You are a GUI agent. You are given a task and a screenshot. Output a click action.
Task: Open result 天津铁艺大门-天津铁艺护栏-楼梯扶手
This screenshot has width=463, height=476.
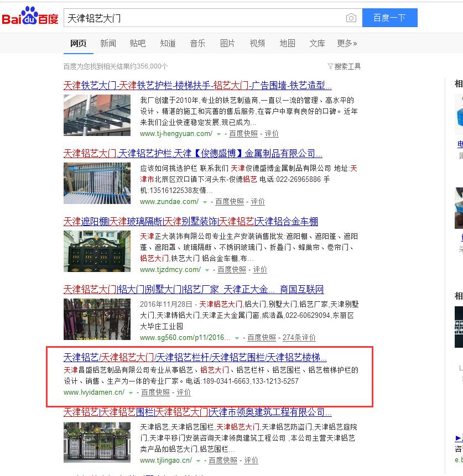197,85
